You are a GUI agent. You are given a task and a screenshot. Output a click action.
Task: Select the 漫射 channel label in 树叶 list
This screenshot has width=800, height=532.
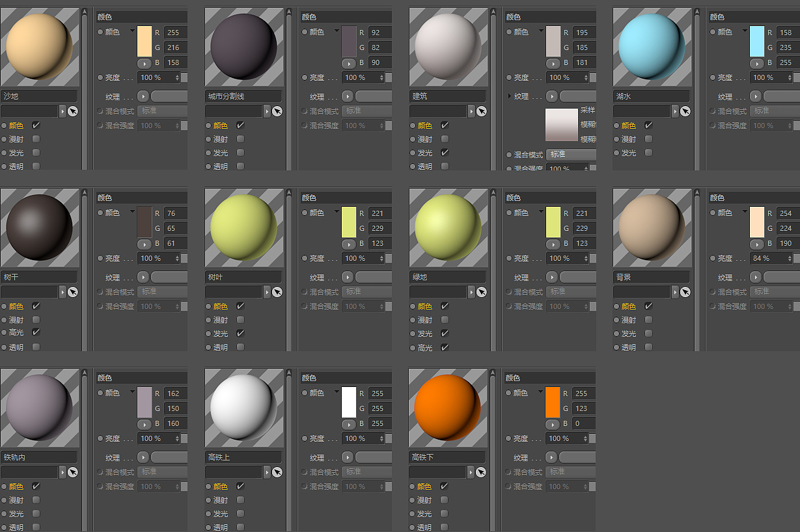coord(221,320)
